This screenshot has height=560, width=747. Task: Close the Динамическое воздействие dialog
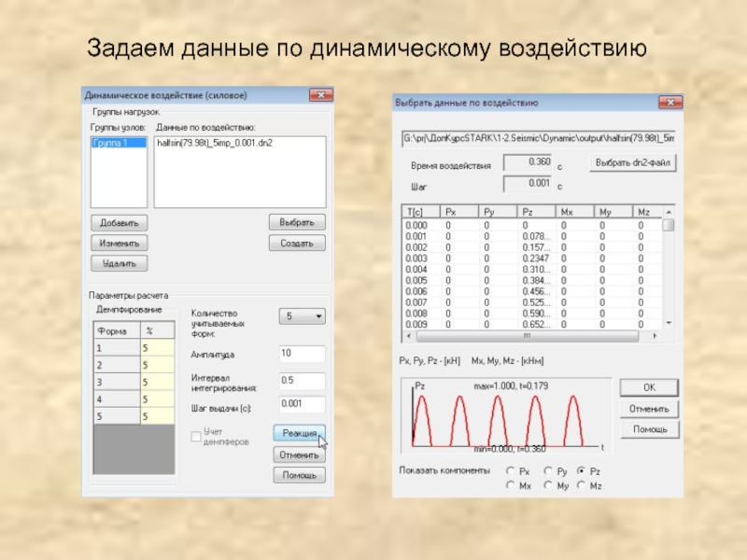pos(321,94)
